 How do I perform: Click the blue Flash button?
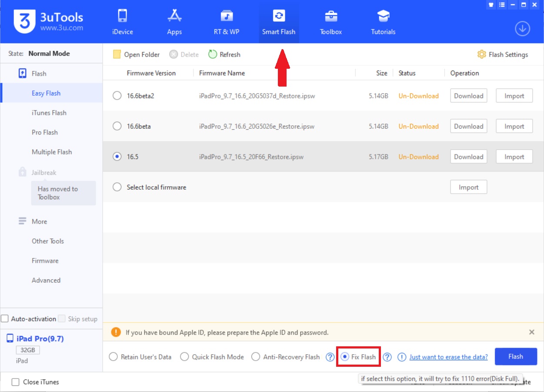516,356
